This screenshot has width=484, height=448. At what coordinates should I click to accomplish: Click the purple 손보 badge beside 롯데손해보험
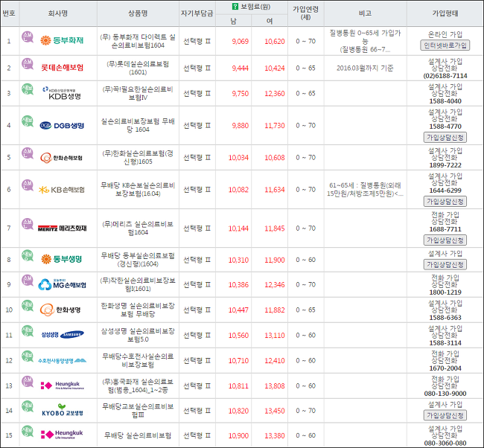pyautogui.click(x=28, y=64)
